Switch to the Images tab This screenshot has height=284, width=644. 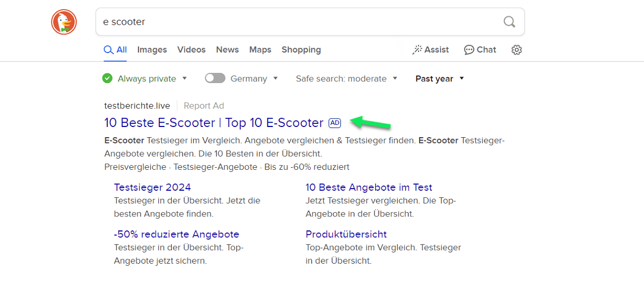(x=152, y=50)
